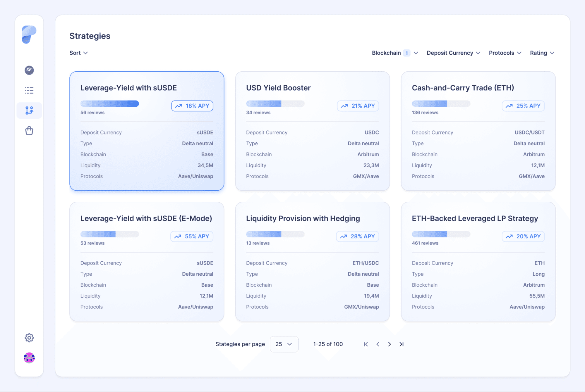Go to the next page of strategies

tap(390, 344)
